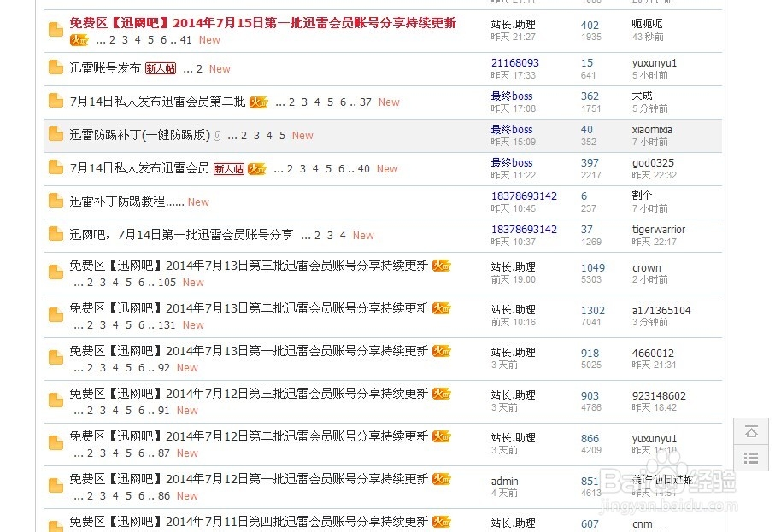Click folder icon of 7月15日第一批 red thread

click(56, 30)
